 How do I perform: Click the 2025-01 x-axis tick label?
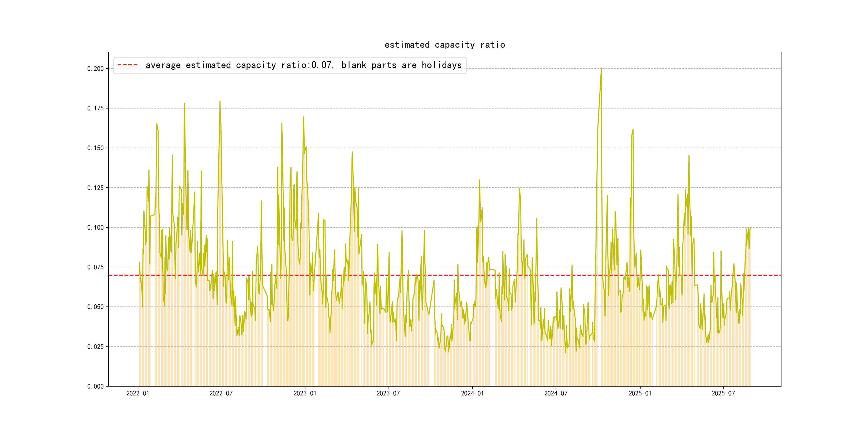coord(640,394)
